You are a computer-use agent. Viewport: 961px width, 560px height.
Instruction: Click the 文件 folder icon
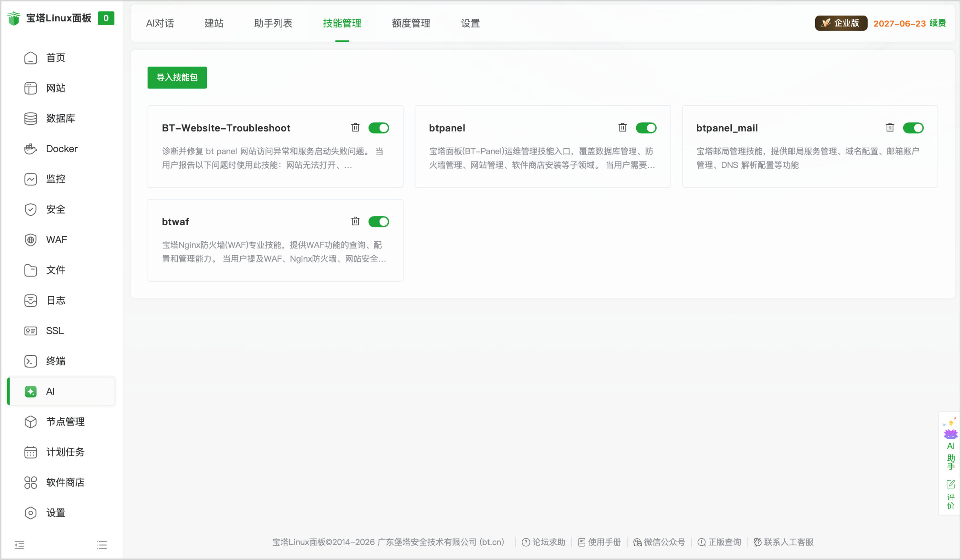(x=31, y=270)
